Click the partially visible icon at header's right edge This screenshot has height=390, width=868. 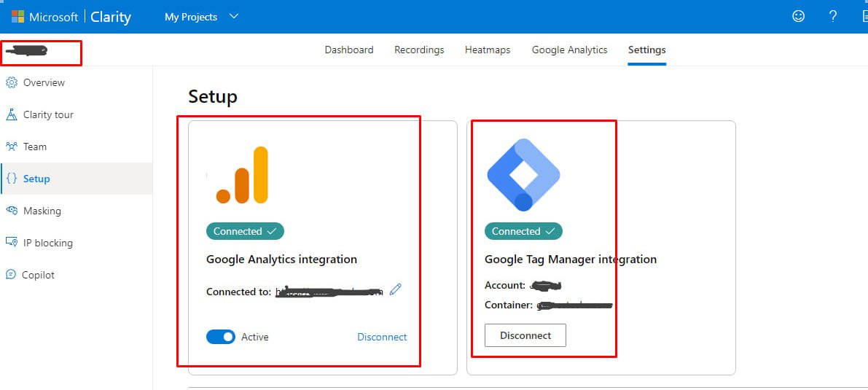pos(864,17)
